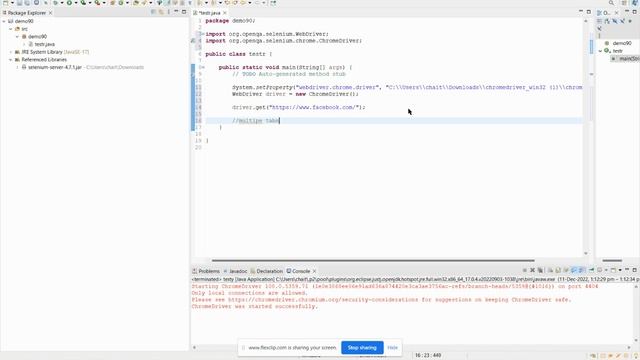The image size is (640, 360).
Task: Open the Run button dropdown arrow
Action: coord(76,3)
